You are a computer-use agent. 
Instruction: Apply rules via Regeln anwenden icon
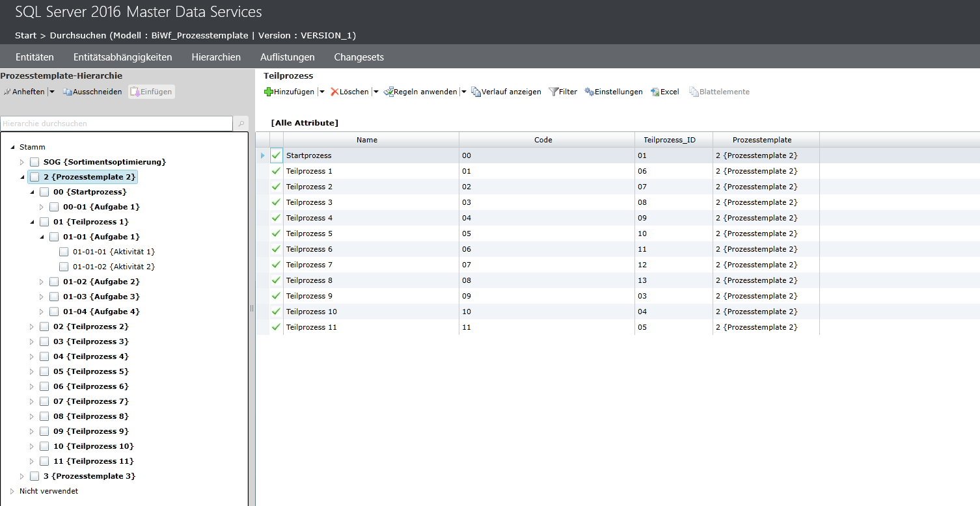[388, 92]
